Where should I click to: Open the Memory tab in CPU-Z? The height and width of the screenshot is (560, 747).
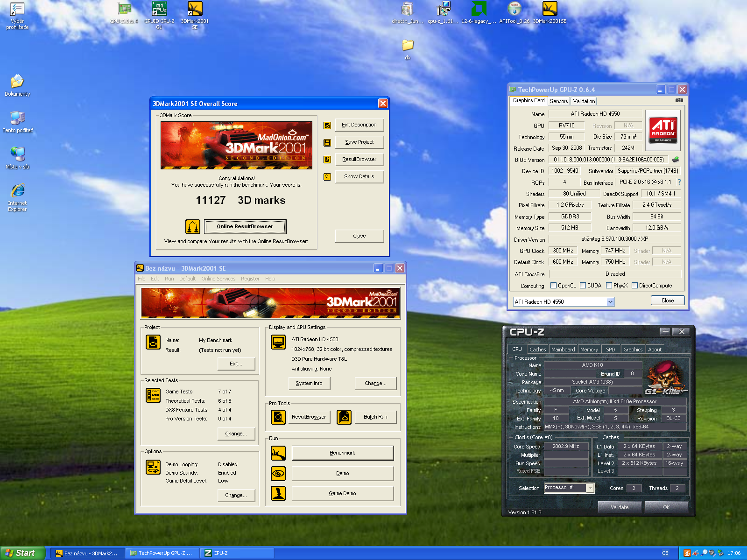pyautogui.click(x=589, y=350)
